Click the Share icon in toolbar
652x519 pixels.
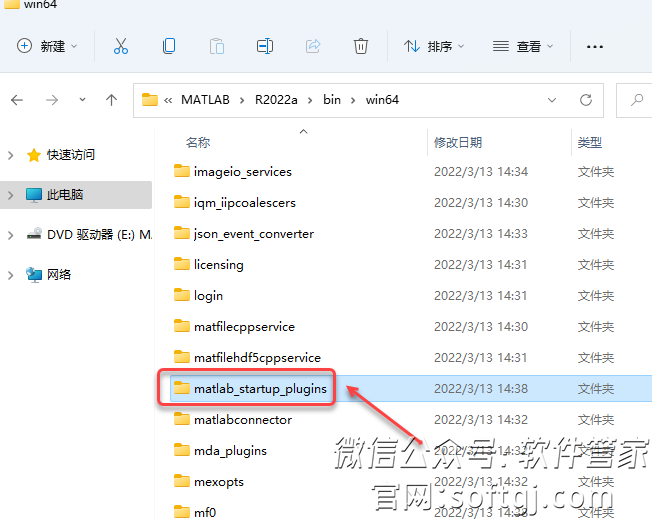[313, 46]
